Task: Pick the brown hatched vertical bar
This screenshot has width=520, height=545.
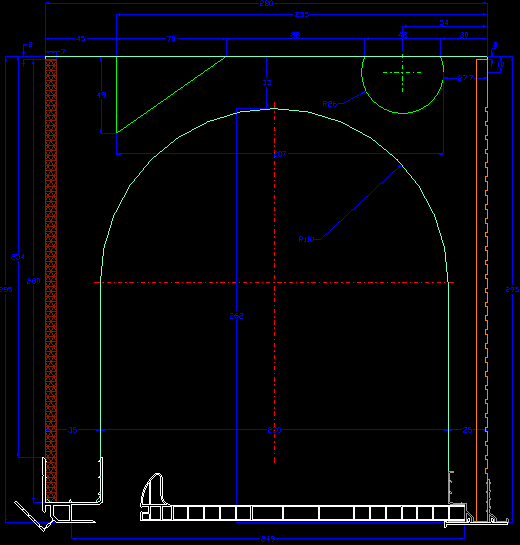Action: pyautogui.click(x=51, y=280)
